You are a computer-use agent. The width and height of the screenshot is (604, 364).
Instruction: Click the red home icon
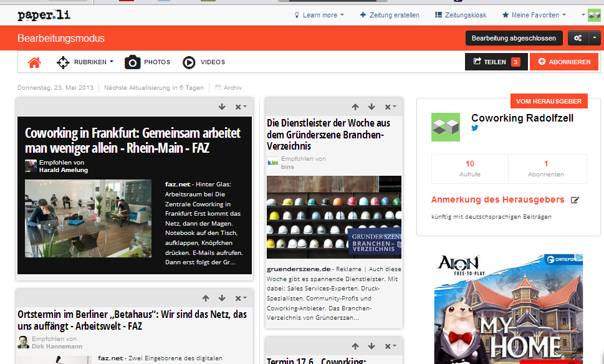[34, 62]
